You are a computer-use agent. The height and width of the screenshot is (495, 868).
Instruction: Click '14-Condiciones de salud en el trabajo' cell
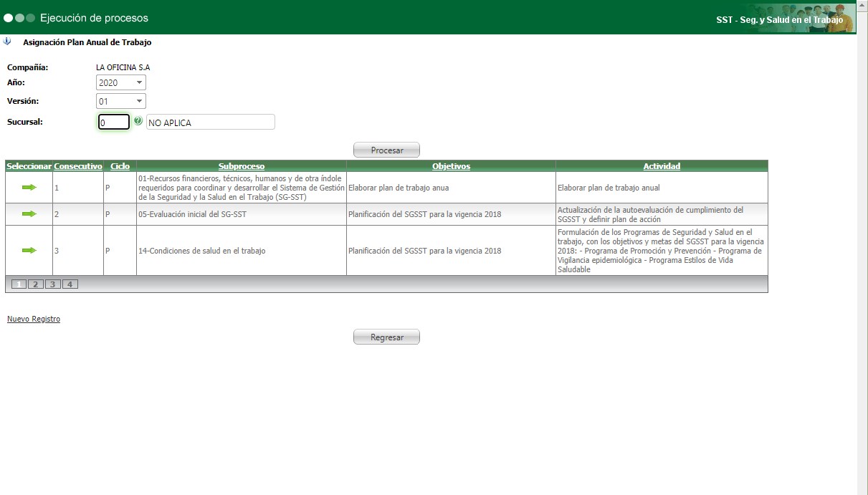(241, 251)
